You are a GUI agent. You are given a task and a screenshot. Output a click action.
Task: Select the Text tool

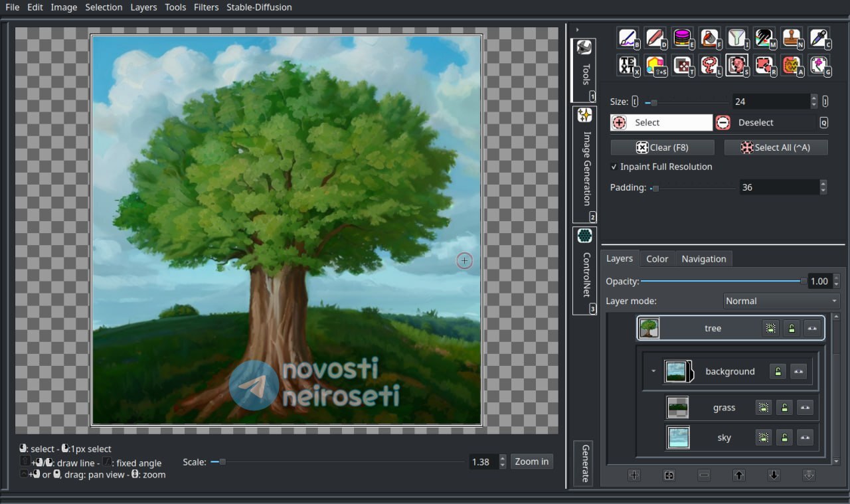(x=627, y=65)
